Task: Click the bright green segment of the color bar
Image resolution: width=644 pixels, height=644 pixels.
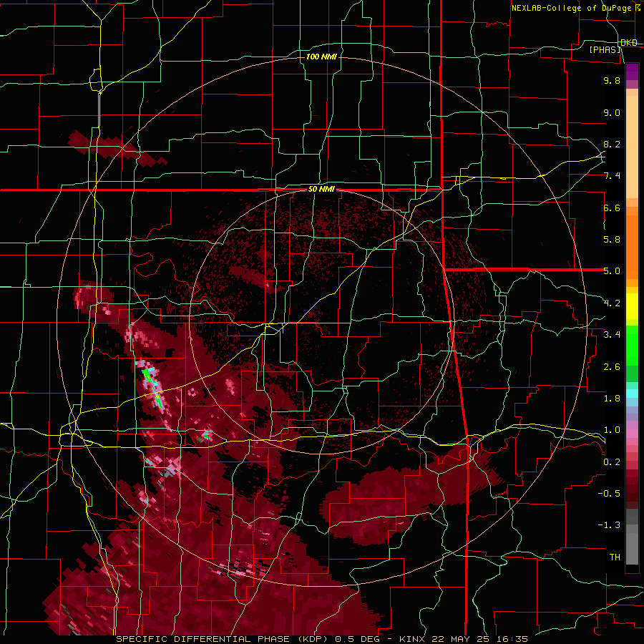Action: coord(632,345)
